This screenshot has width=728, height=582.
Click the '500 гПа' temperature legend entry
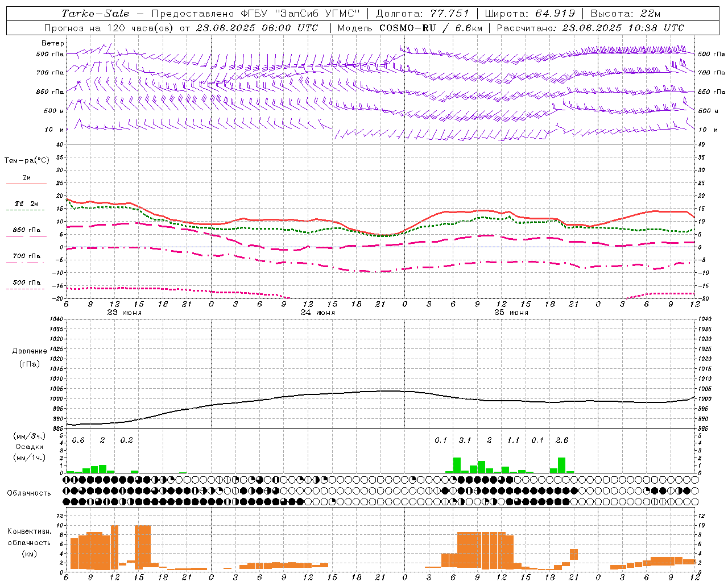point(27,284)
